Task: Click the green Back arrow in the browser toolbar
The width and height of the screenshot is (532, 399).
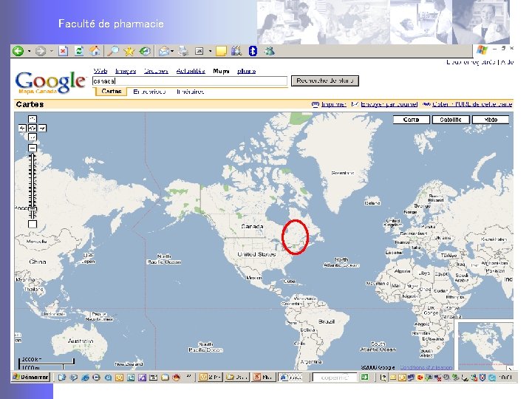Action: coord(18,51)
